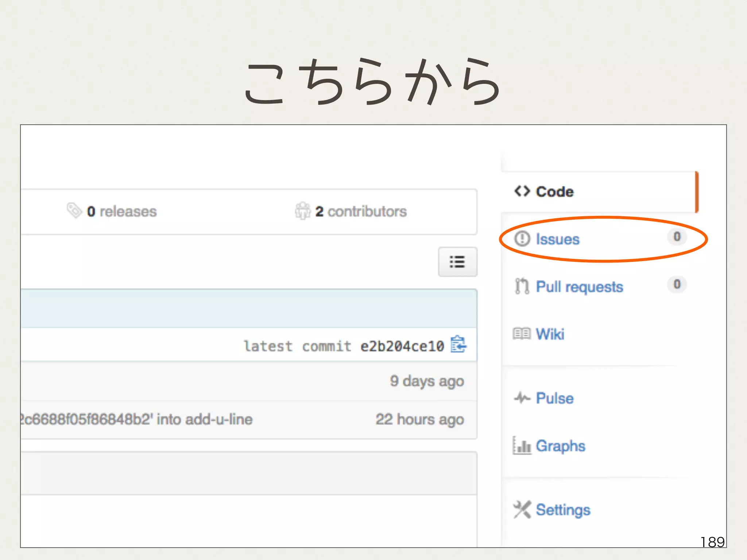Viewport: 747px width, 560px height.
Task: Go to Pull requests
Action: click(579, 287)
